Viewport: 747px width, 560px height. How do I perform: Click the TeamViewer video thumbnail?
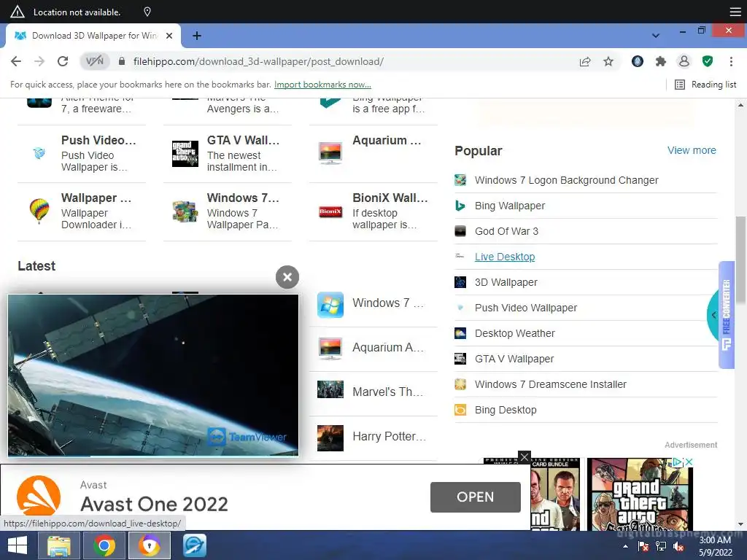pos(153,376)
